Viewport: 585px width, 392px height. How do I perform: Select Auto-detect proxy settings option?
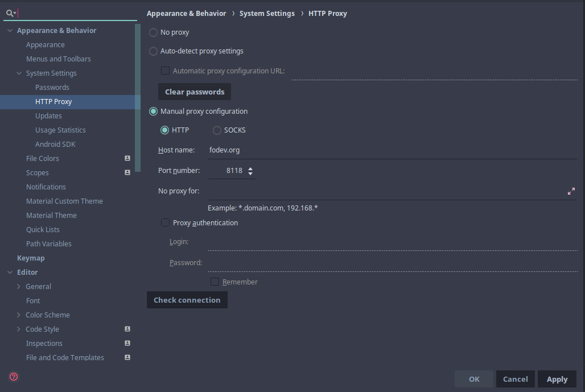click(153, 51)
